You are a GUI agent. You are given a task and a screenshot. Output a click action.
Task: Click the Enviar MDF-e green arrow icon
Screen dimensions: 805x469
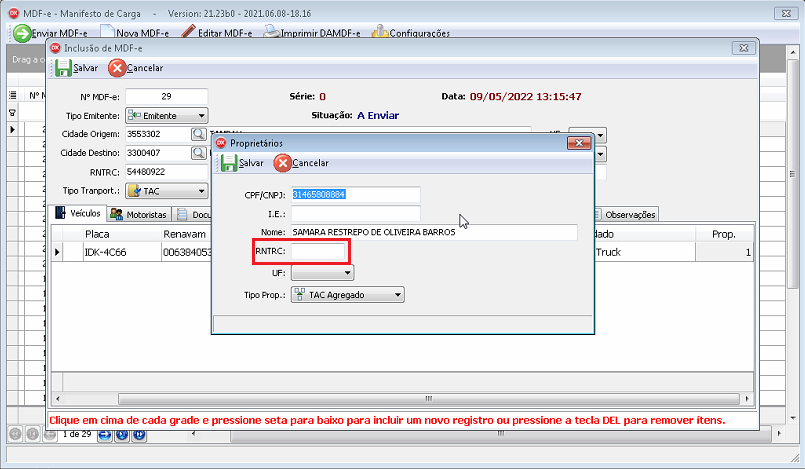(x=22, y=33)
